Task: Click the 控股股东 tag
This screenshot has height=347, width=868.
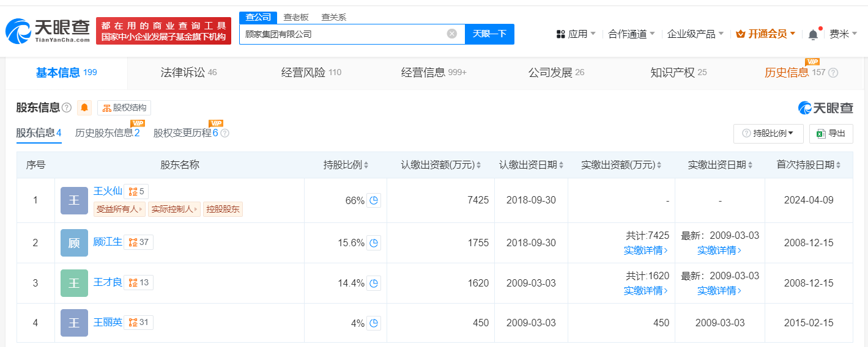Action: tap(223, 209)
